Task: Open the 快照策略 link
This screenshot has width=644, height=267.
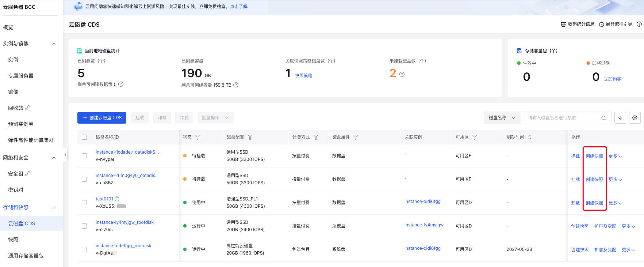Action: [304, 76]
